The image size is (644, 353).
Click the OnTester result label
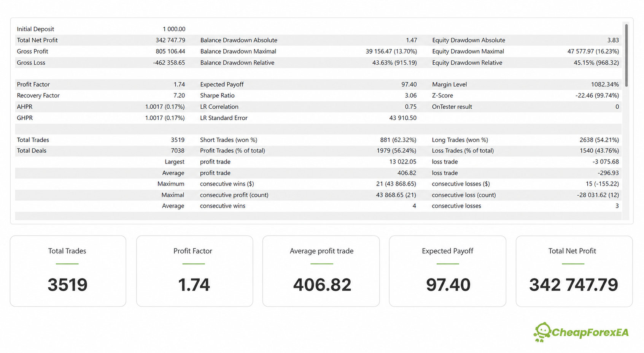point(452,107)
